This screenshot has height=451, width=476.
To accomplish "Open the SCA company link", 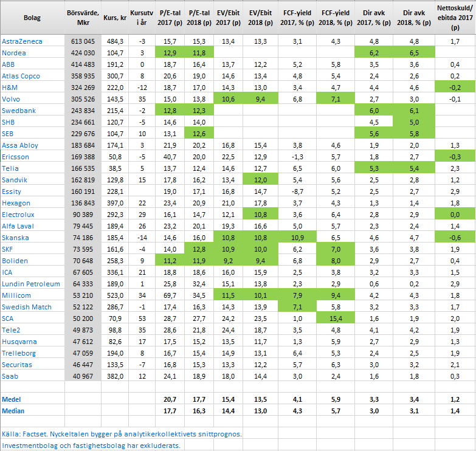I will 7,318.
